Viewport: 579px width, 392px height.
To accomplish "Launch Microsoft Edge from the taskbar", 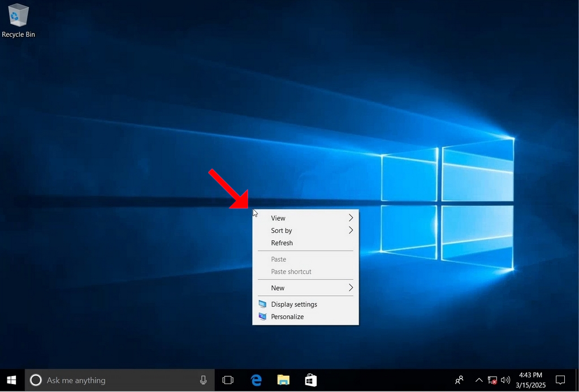I will pyautogui.click(x=256, y=380).
